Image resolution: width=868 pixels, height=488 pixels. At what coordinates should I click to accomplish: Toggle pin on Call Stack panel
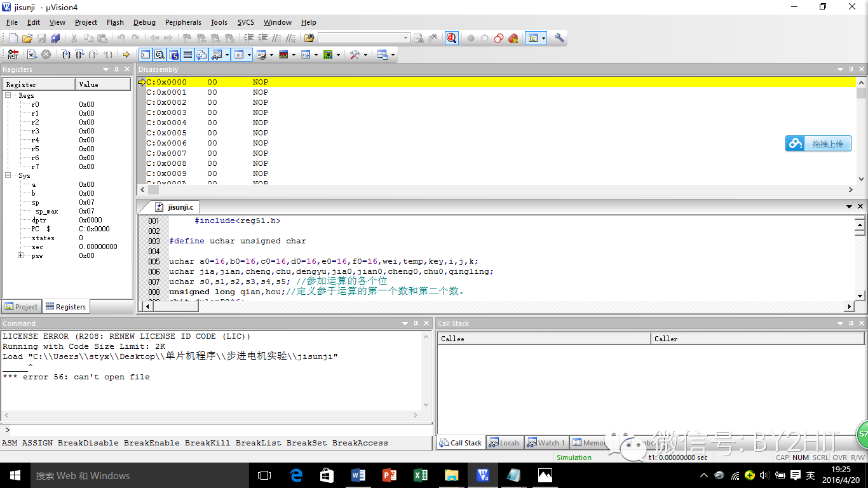(851, 323)
